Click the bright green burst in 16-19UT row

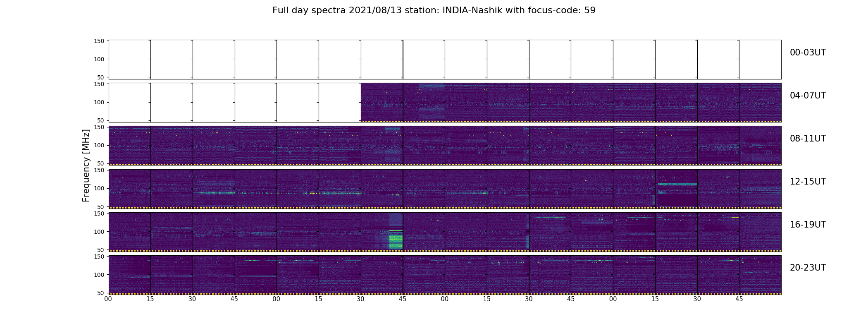coord(396,239)
